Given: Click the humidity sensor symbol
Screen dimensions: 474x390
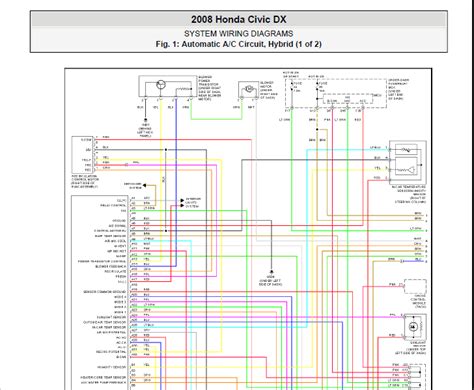Looking at the screenshot, I should pos(406,170).
